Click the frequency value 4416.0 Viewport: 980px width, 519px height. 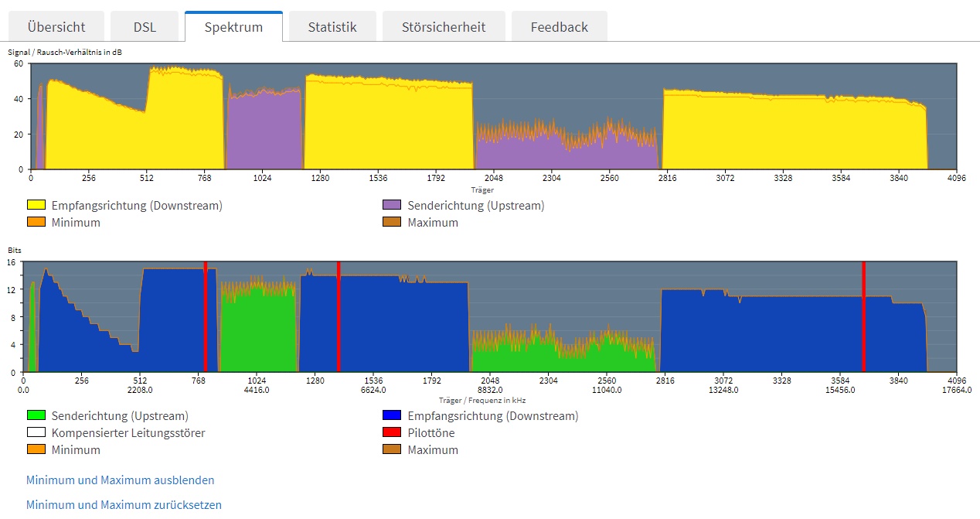[x=257, y=390]
